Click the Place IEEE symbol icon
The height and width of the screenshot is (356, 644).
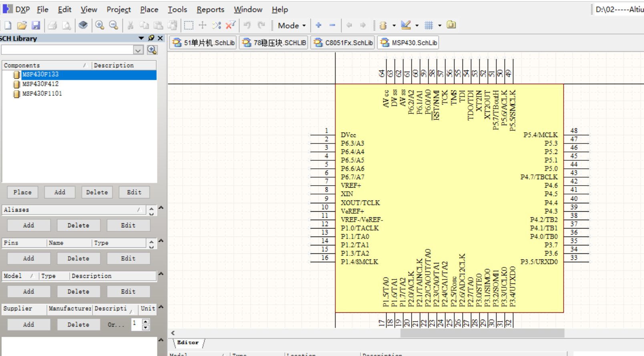(x=383, y=25)
